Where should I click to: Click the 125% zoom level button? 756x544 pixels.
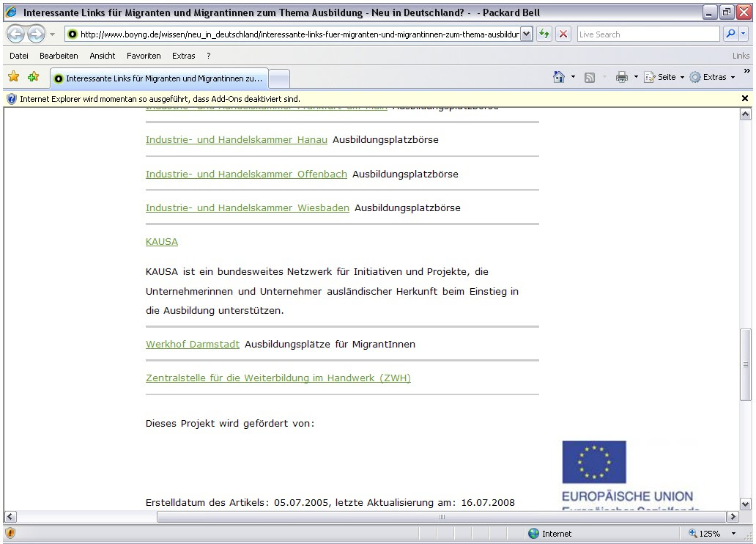(x=705, y=534)
